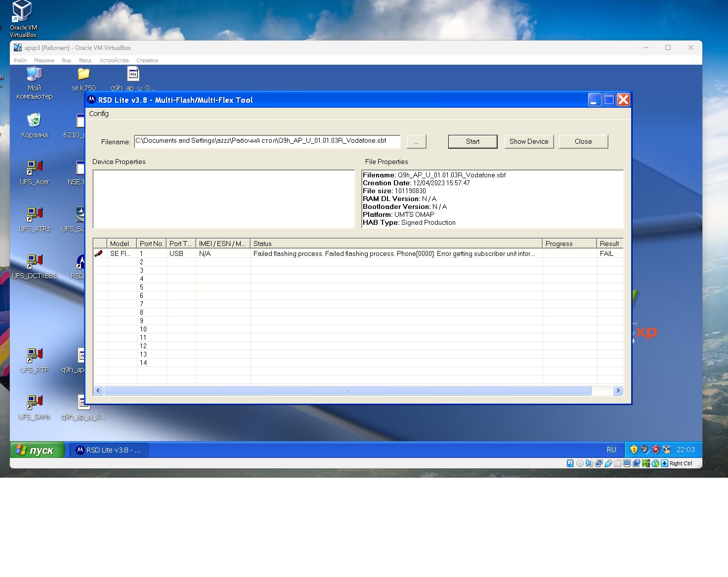Open Вид menu in VirtualBox
This screenshot has width=728, height=577.
66,60
